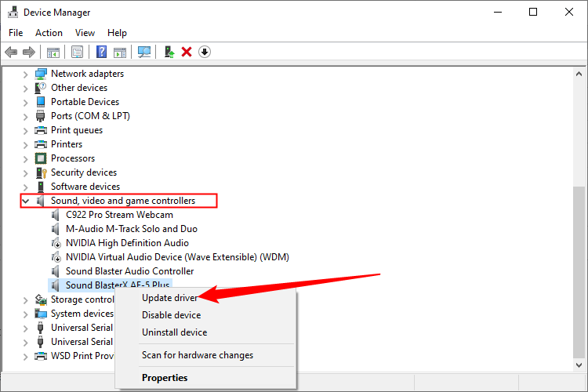588x392 pixels.
Task: Choose Uninstall device from context menu
Action: (205, 332)
